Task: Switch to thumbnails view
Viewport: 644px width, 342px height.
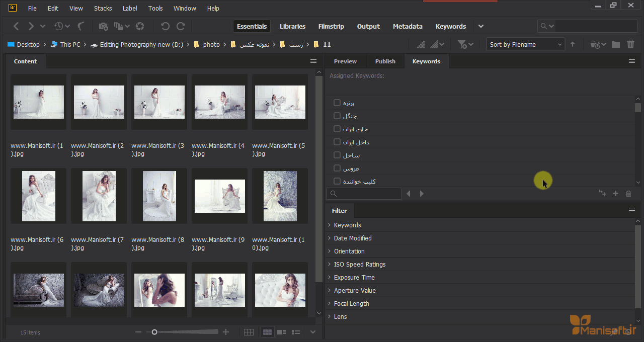Action: [x=268, y=332]
